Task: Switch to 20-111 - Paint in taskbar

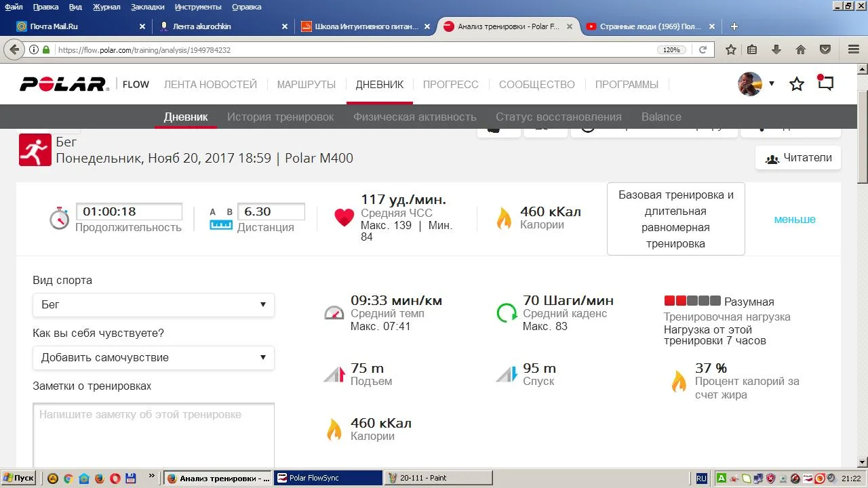Action: pos(439,478)
